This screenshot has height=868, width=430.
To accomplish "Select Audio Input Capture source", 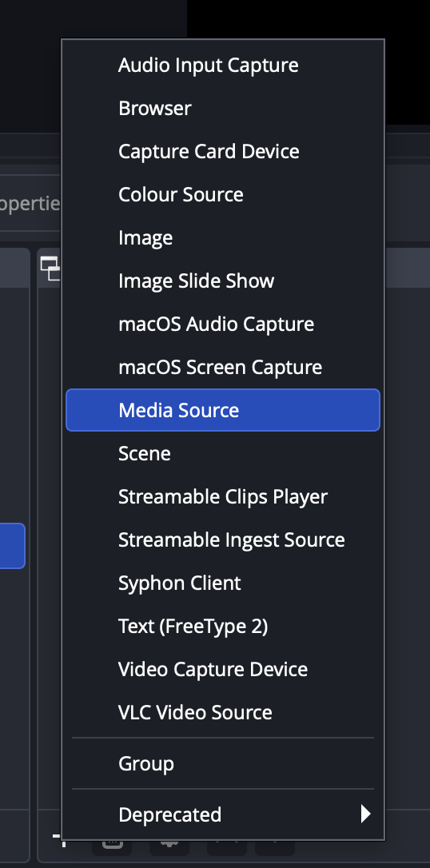I will point(222,65).
